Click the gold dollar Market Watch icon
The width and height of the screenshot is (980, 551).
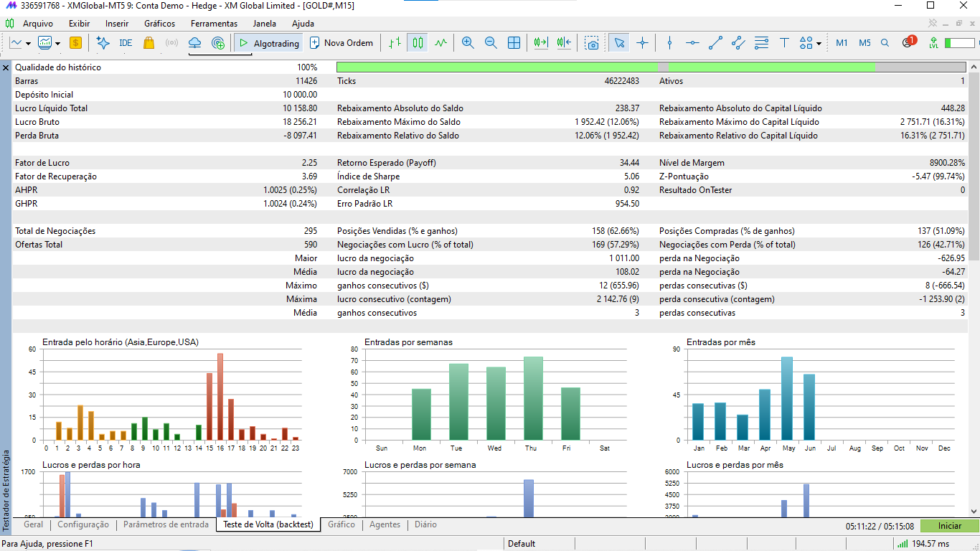75,43
